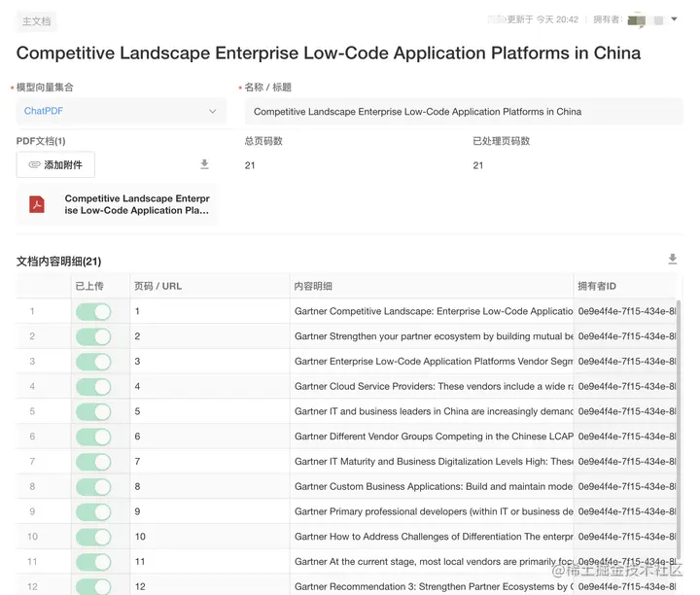
Task: Toggle uploaded switch for row 10
Action: (x=93, y=537)
